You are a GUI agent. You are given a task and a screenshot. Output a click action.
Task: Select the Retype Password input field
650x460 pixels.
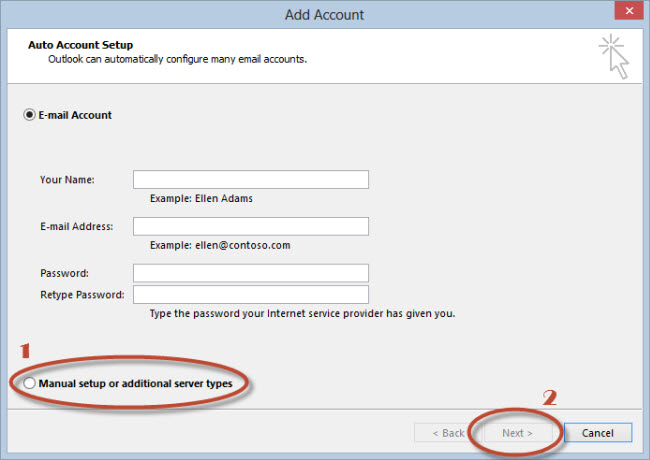[251, 295]
